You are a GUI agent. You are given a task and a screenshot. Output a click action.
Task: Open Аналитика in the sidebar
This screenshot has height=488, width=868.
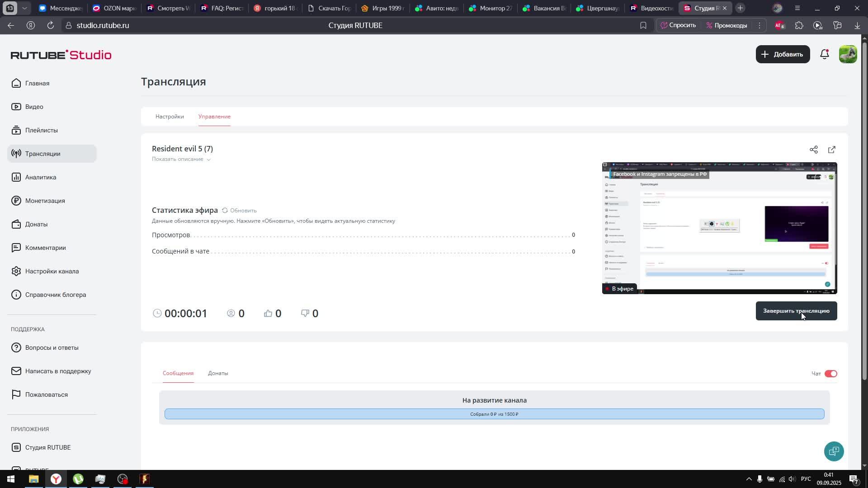pos(41,177)
